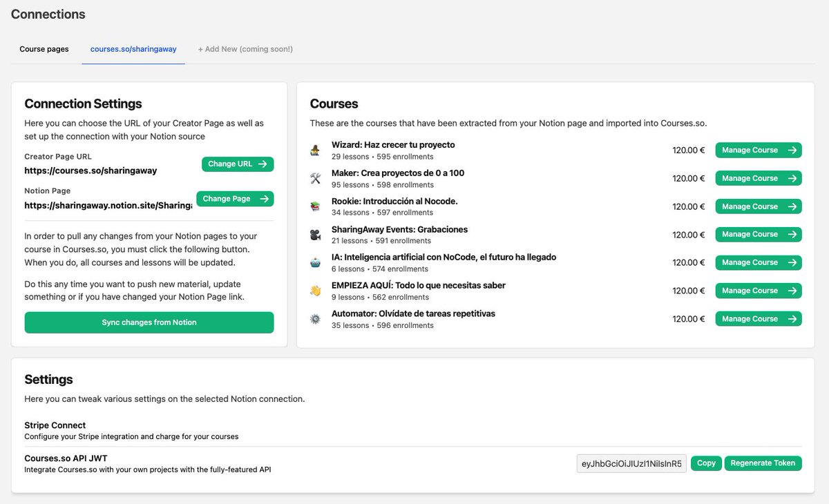Manage the Automator: Olvídate de tareas course
This screenshot has width=829, height=504.
tap(759, 319)
